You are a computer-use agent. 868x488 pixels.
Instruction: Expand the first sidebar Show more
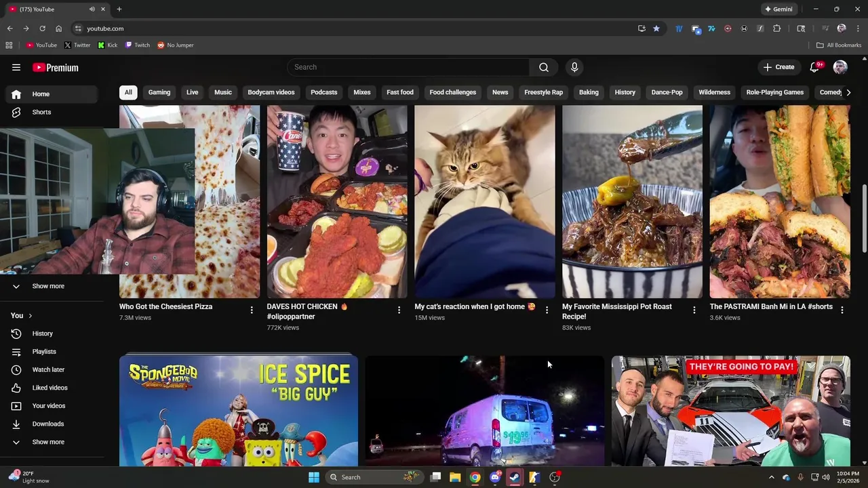click(52, 286)
